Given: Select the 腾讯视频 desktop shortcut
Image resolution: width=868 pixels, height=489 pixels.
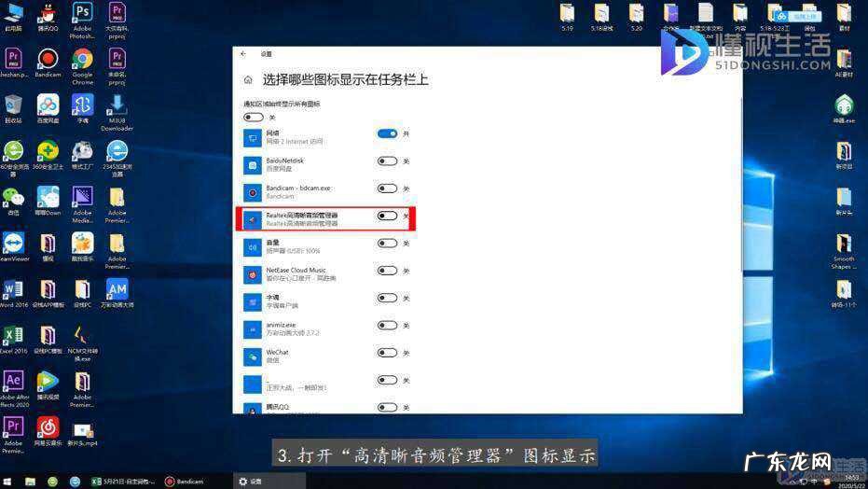Looking at the screenshot, I should (x=48, y=385).
